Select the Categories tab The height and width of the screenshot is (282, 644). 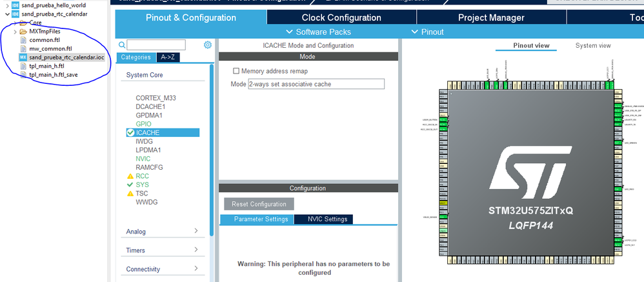tap(136, 57)
